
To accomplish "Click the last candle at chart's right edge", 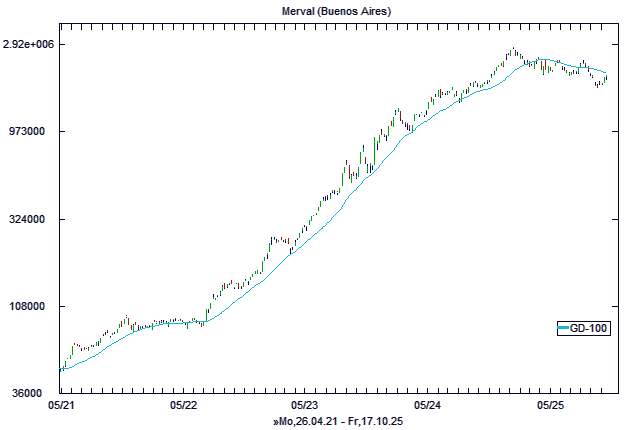I will 606,78.
